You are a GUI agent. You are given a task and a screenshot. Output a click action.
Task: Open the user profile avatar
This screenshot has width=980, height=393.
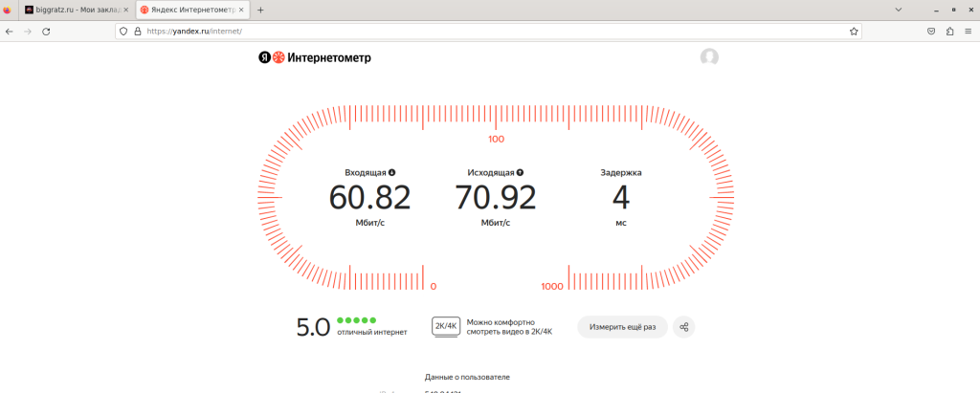(x=709, y=57)
